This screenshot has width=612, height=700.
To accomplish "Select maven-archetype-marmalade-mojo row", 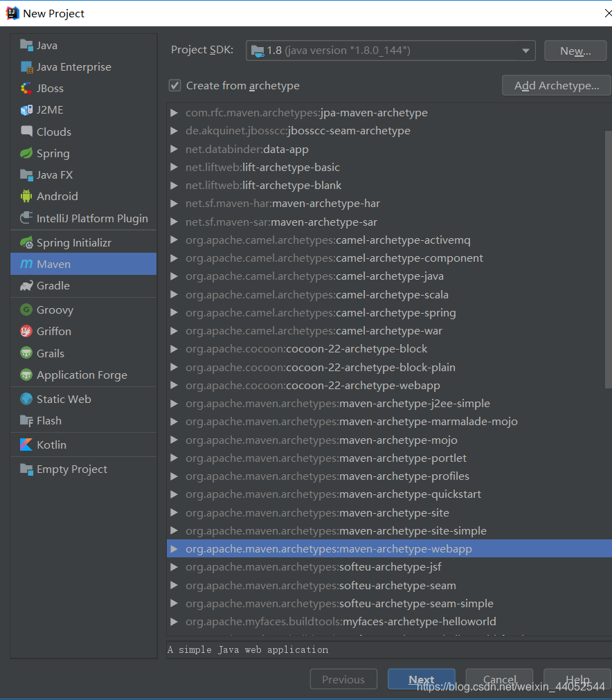I will 389,422.
